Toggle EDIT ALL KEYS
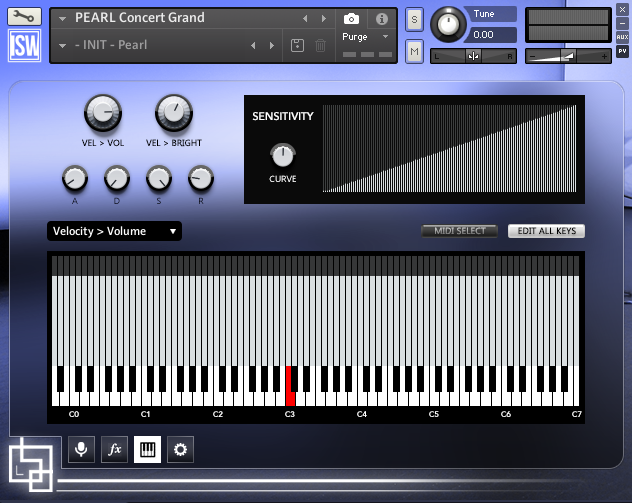Image resolution: width=632 pixels, height=503 pixels. pyautogui.click(x=546, y=231)
